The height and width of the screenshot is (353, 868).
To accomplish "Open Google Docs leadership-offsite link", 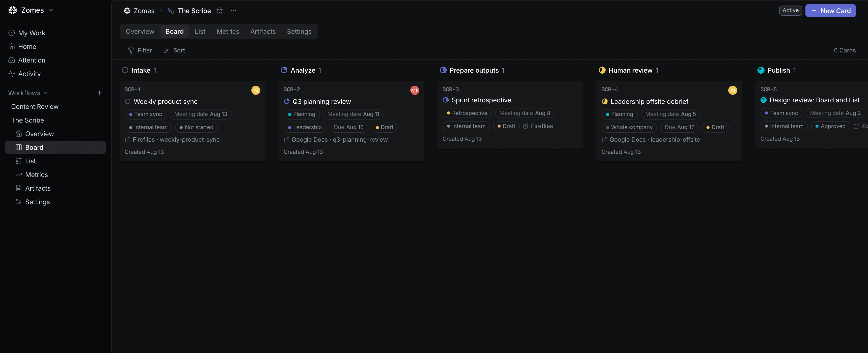I will click(x=651, y=139).
